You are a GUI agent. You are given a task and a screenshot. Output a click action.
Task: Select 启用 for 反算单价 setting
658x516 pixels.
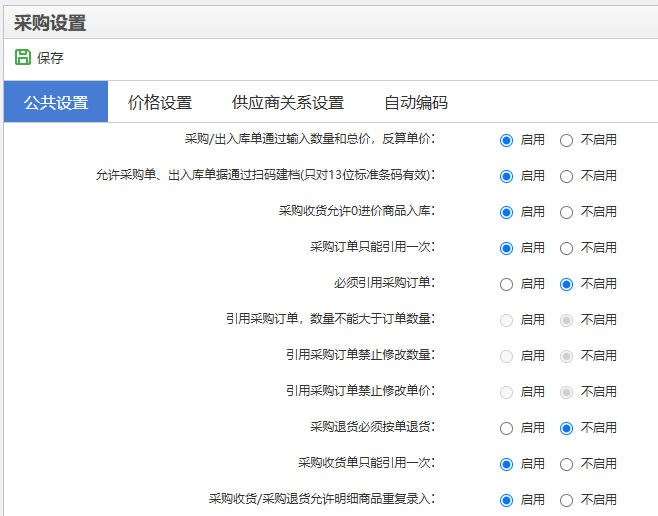coord(507,140)
